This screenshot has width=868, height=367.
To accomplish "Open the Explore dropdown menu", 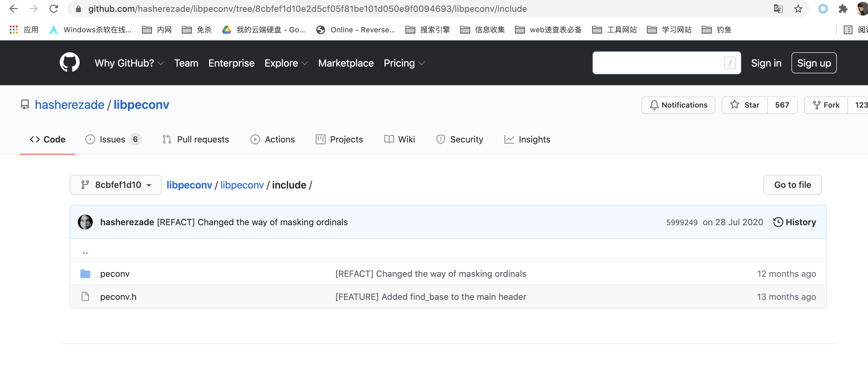I will (286, 63).
